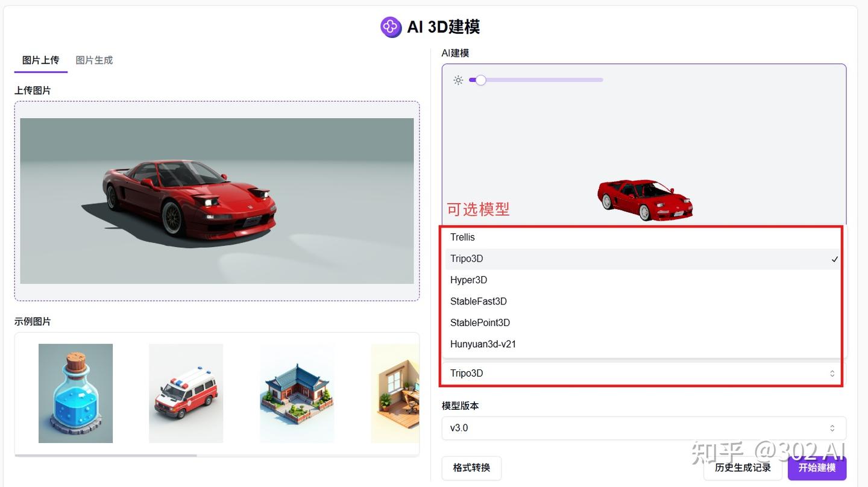868x487 pixels.
Task: Click the 格式转换 button
Action: point(471,468)
